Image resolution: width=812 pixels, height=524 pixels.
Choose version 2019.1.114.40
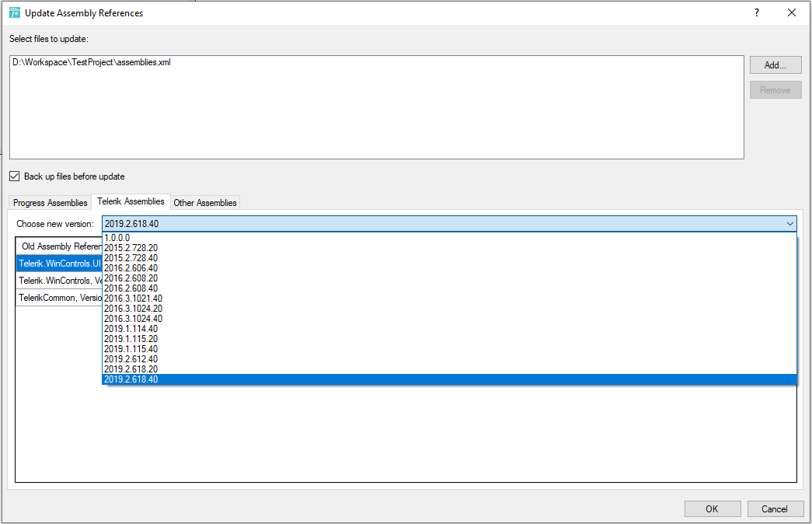449,329
